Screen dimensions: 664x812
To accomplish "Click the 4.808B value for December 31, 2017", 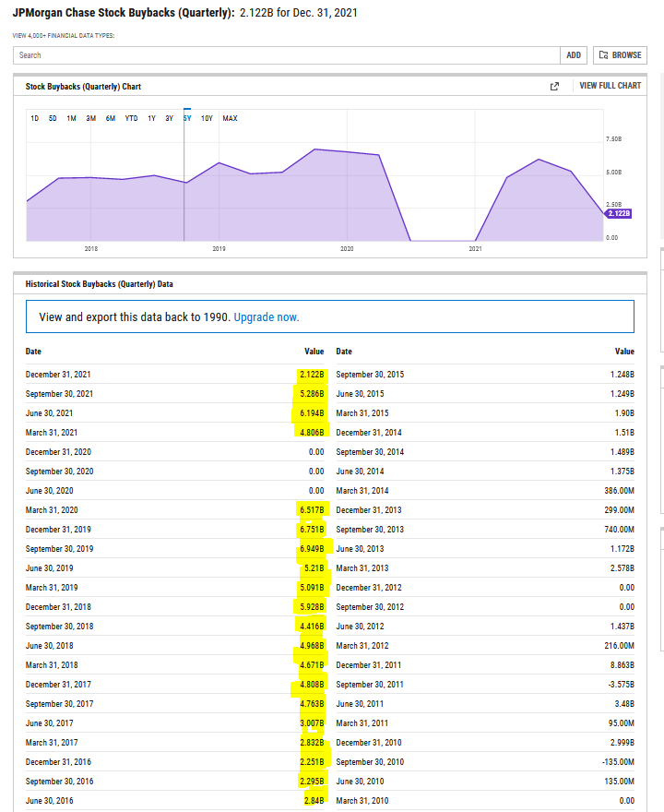I will point(312,685).
